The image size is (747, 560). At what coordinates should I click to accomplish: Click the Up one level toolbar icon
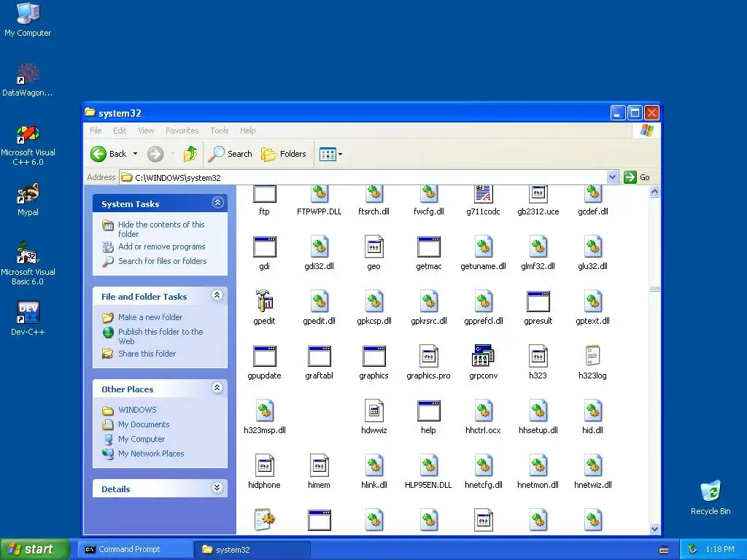(x=190, y=154)
